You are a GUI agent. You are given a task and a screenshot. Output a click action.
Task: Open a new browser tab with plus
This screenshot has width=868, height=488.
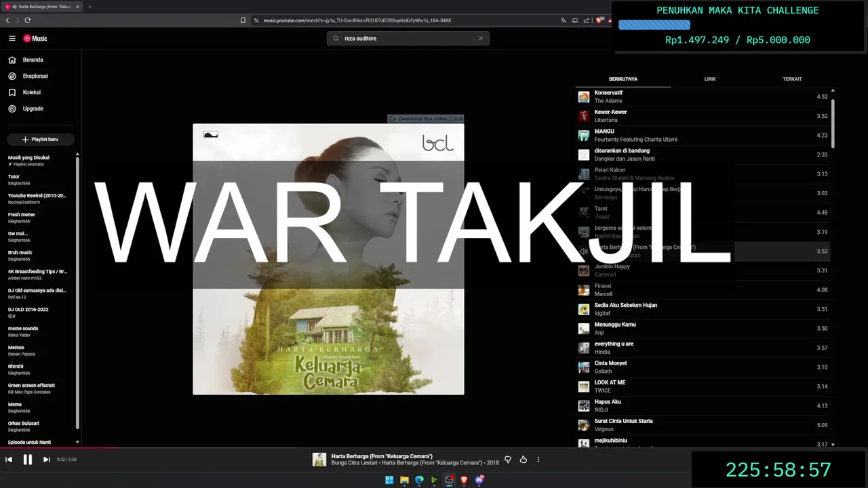click(90, 7)
